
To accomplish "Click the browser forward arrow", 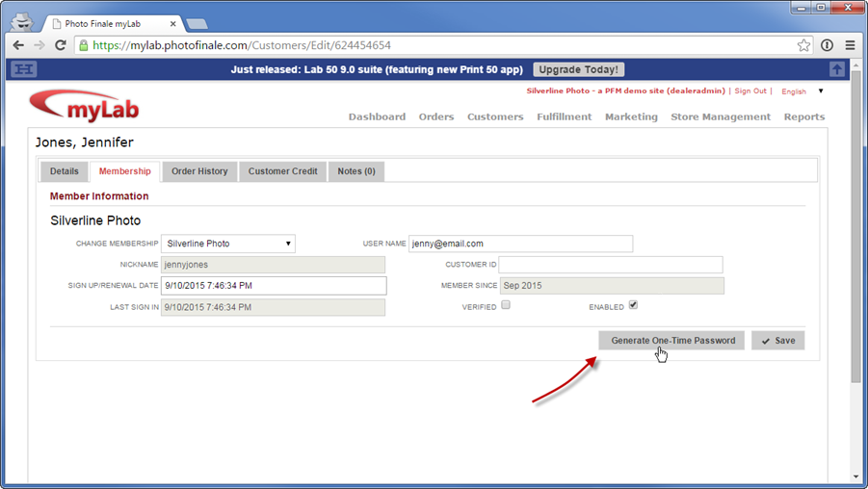I will coord(39,45).
